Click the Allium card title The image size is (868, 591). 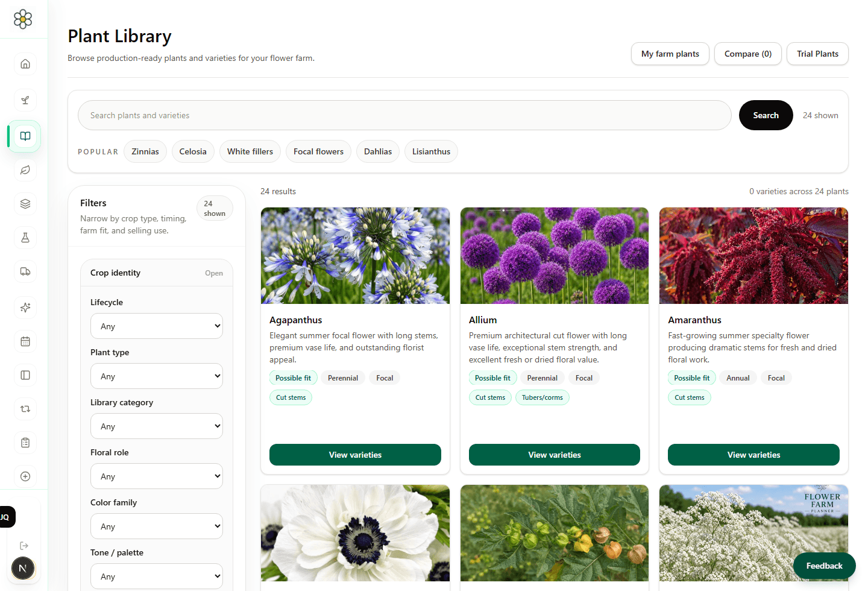pyautogui.click(x=483, y=320)
